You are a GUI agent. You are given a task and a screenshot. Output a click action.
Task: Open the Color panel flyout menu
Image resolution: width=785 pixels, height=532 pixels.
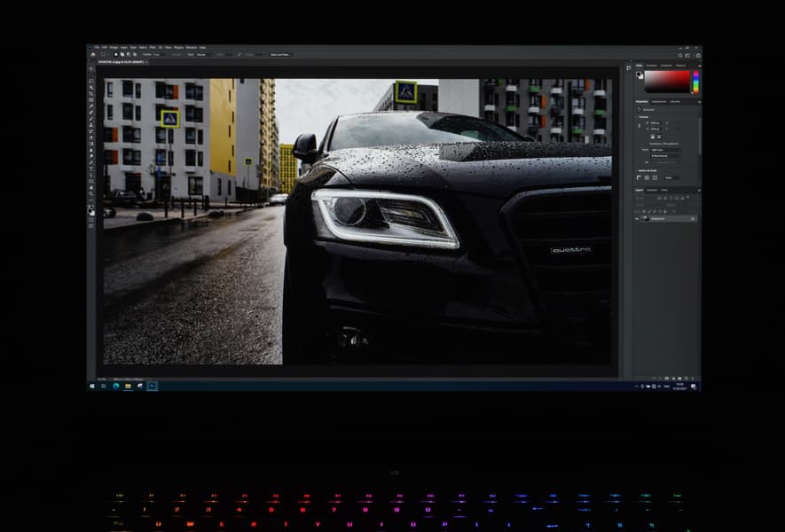[700, 66]
